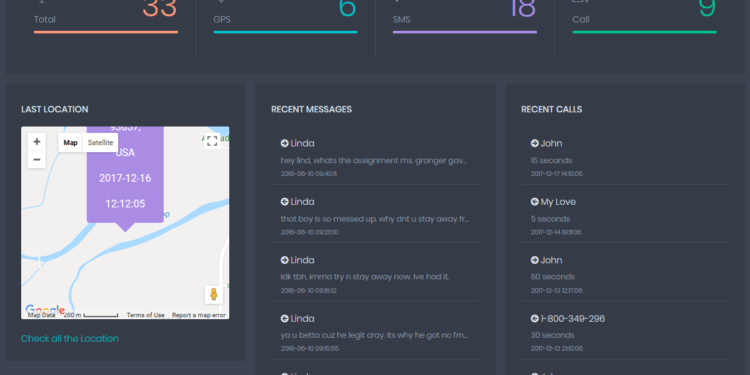
Task: Click the green Call progress bar
Action: [644, 32]
